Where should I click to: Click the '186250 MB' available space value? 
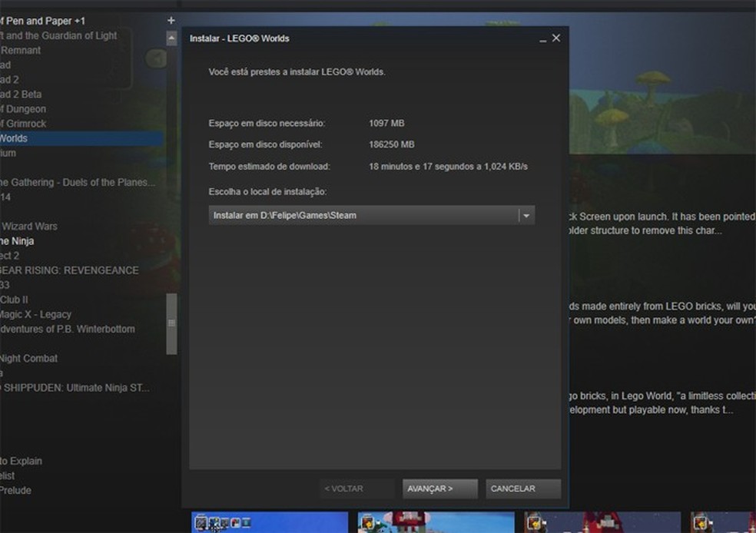point(392,144)
